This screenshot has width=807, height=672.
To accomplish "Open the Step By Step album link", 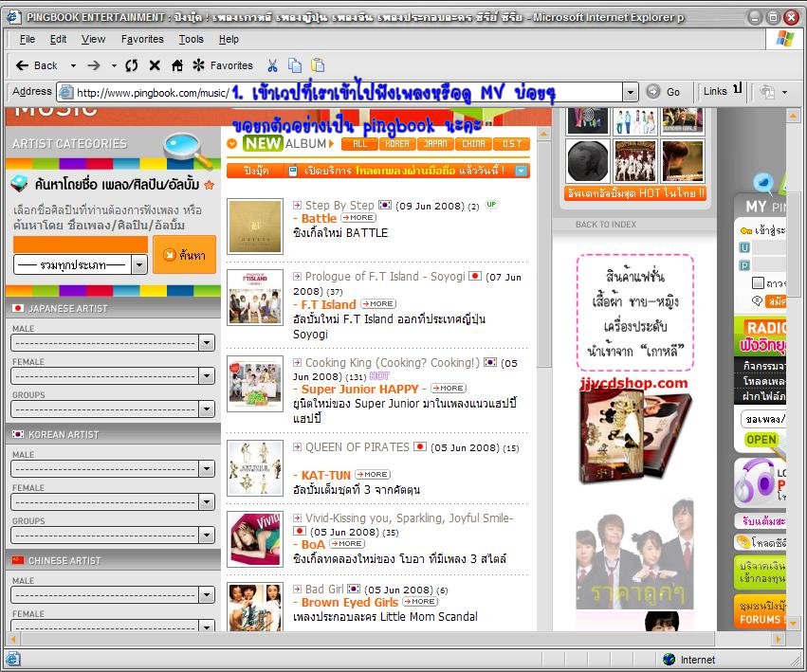I will coord(339,206).
